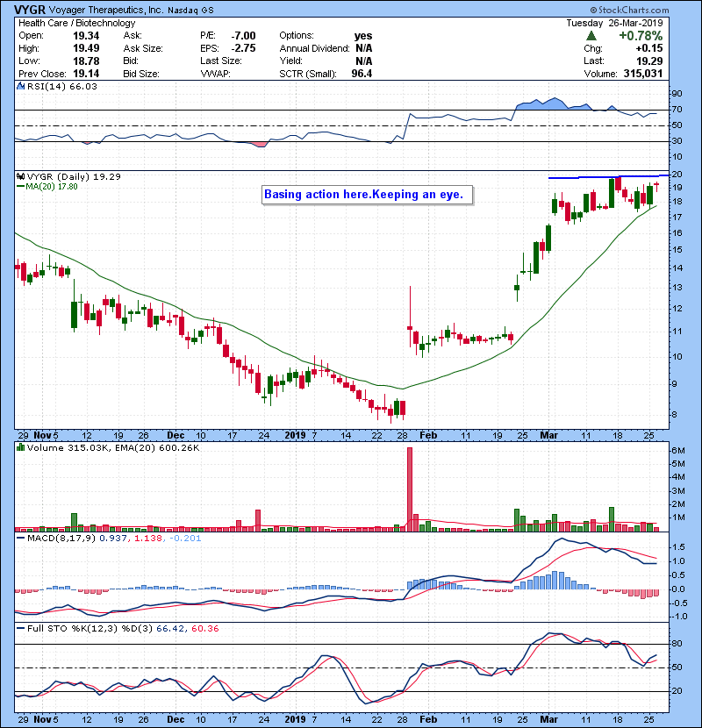Screen dimensions: 702x728
Task: Click the blue horizontal resistance line near 20
Action: click(609, 177)
